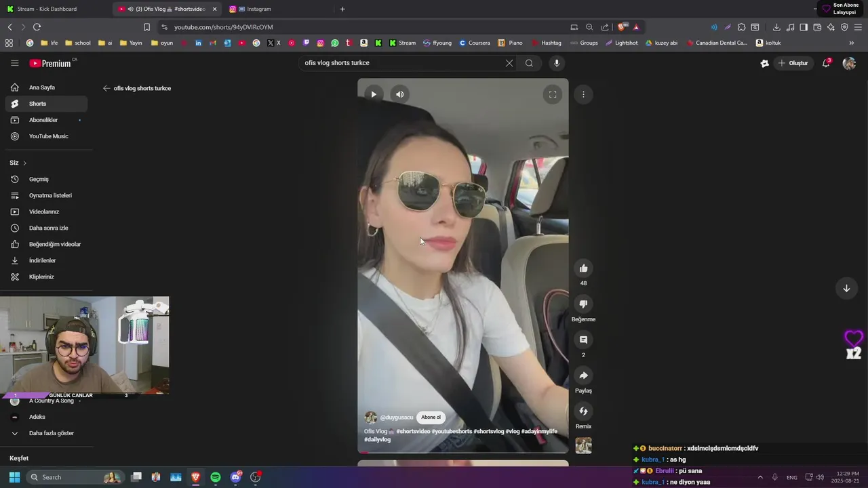Open the school bookmarks folder
Viewport: 868px width, 488px height.
pyautogui.click(x=78, y=43)
